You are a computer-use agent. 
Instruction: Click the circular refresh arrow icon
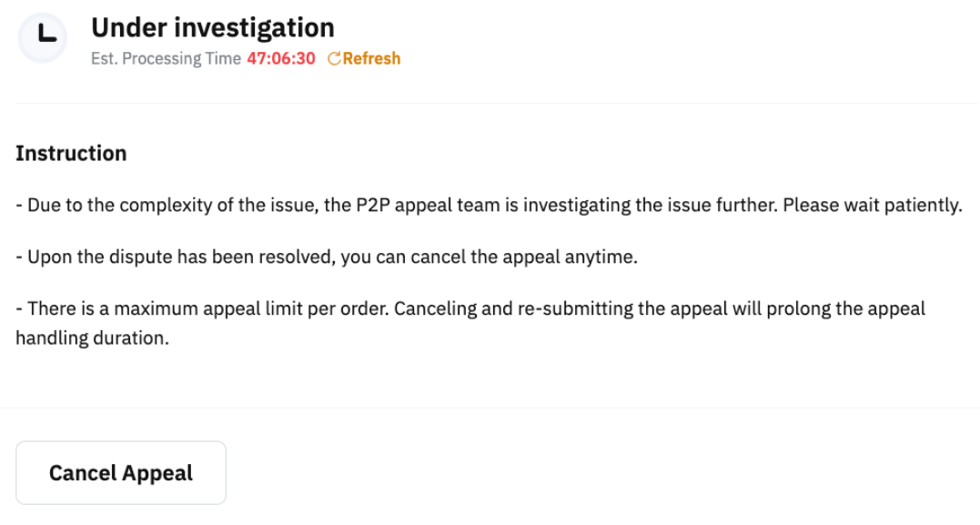click(333, 59)
